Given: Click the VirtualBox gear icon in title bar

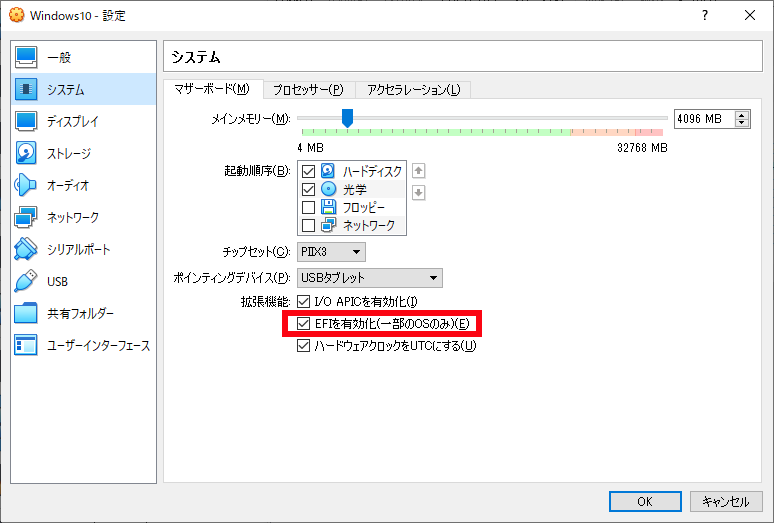Looking at the screenshot, I should 16,15.
